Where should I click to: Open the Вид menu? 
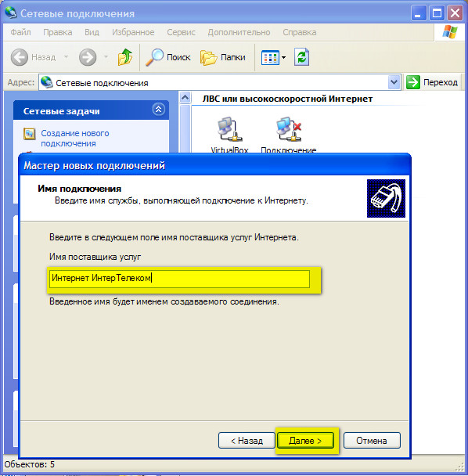click(92, 32)
